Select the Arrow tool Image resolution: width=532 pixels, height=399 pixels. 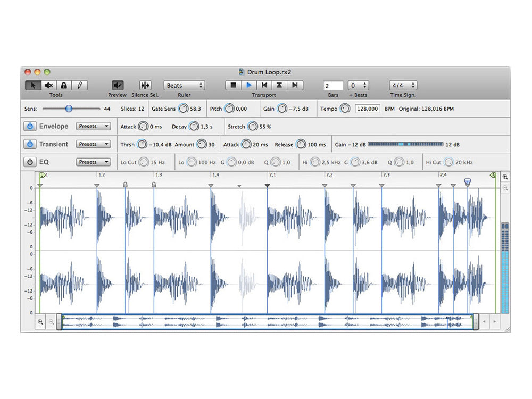point(32,85)
